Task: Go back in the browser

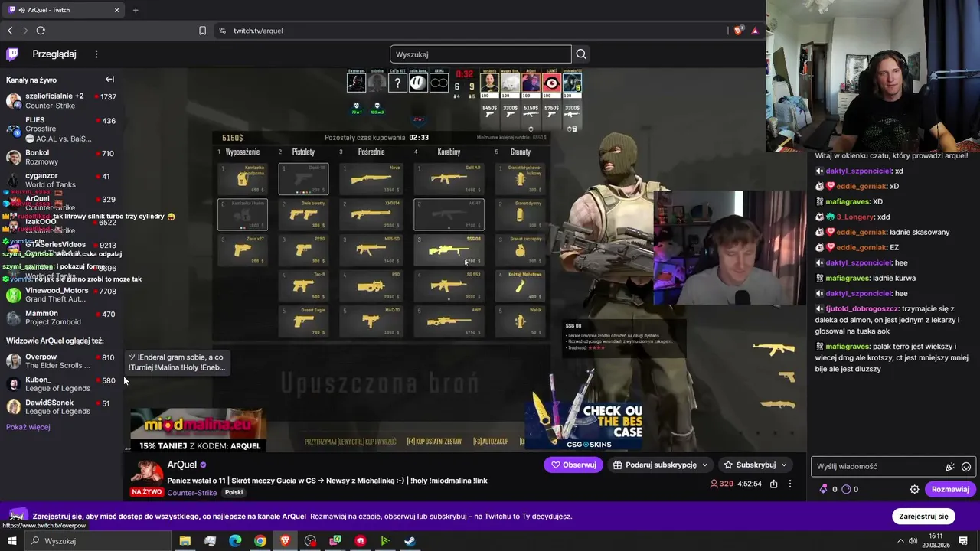Action: (x=10, y=31)
